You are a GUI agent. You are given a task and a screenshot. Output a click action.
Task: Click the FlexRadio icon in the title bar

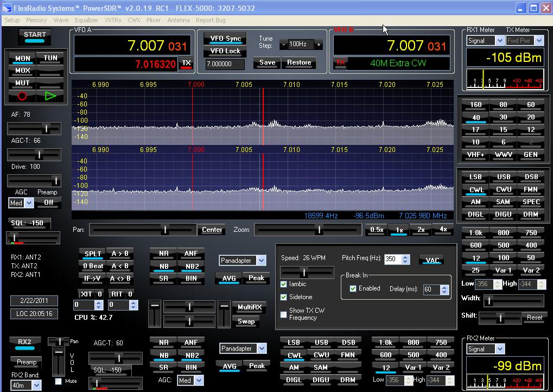(6, 8)
